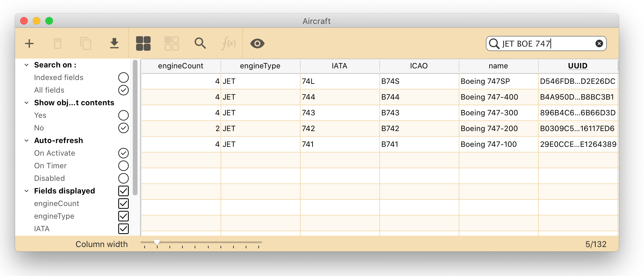Click UUID cell B0309C5...16117ED6

click(578, 129)
